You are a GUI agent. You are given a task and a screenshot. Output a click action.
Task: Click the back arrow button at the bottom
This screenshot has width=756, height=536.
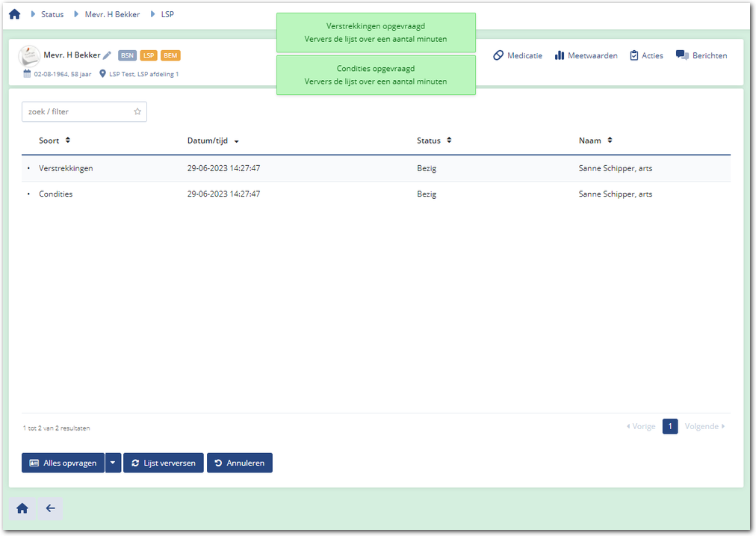click(x=50, y=508)
